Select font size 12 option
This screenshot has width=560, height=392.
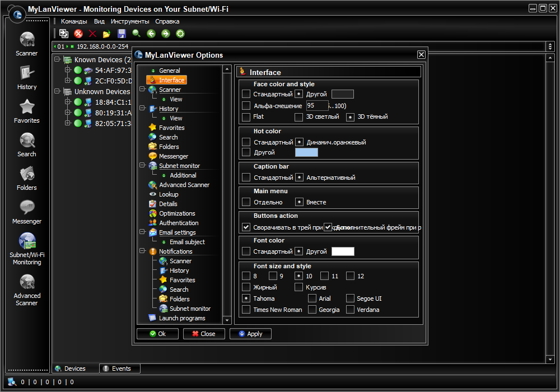point(351,276)
